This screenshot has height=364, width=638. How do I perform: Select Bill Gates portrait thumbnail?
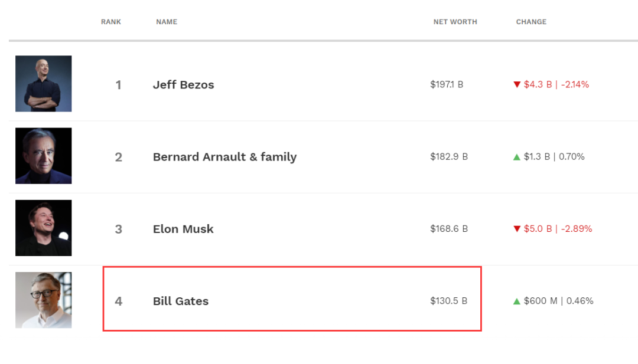pos(44,300)
